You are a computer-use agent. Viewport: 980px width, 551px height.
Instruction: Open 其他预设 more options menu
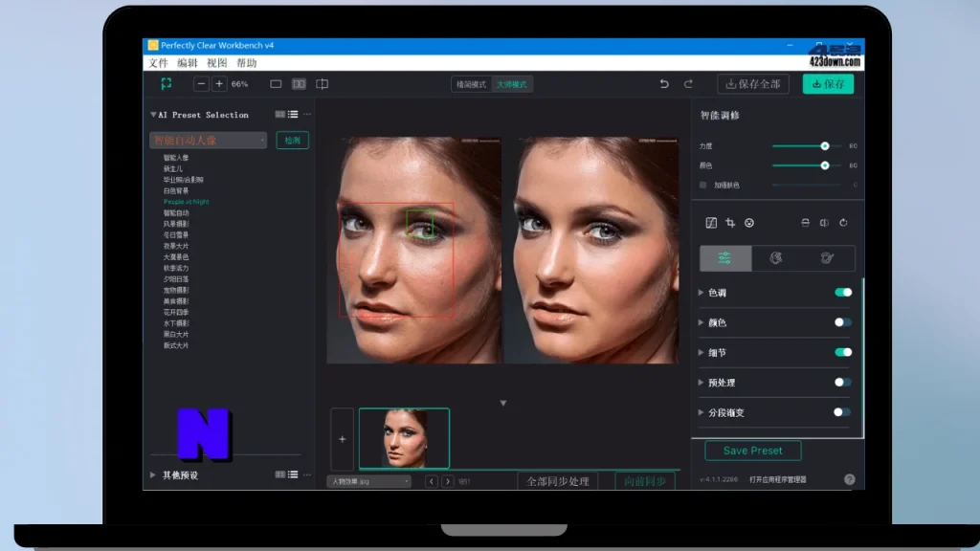point(307,474)
